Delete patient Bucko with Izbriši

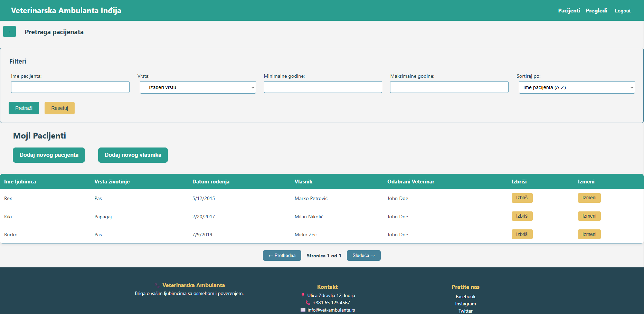[522, 234]
